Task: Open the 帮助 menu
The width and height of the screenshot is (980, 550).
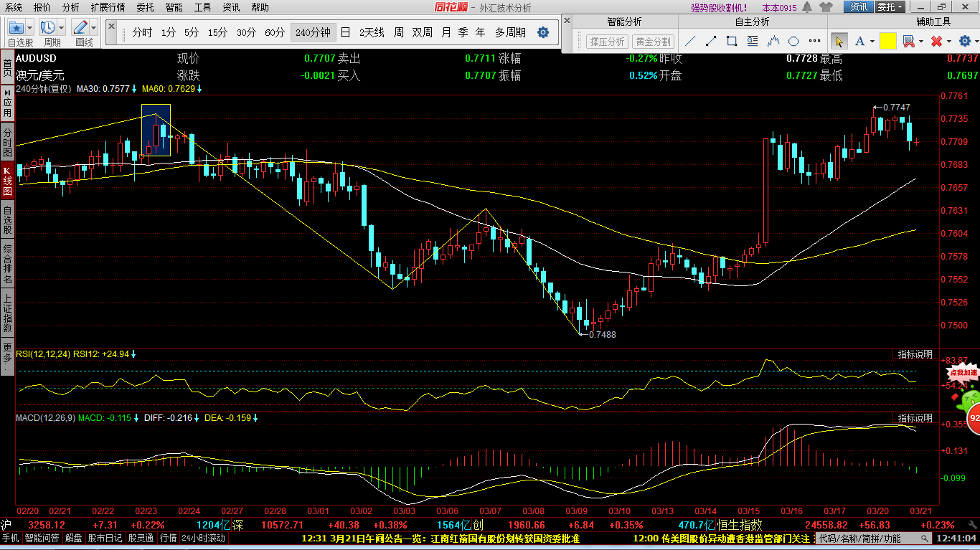Action: coord(260,7)
